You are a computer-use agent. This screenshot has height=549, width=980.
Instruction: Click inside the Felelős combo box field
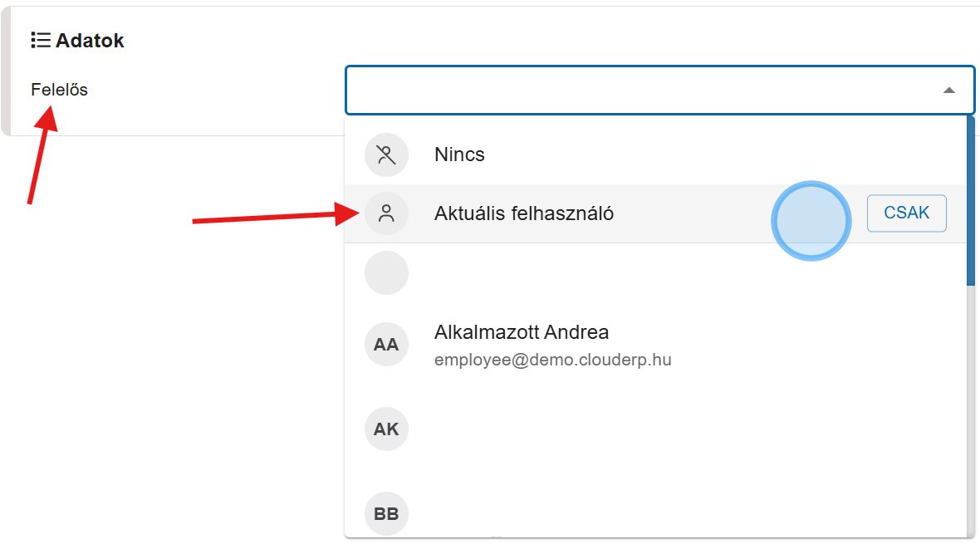coord(639,90)
